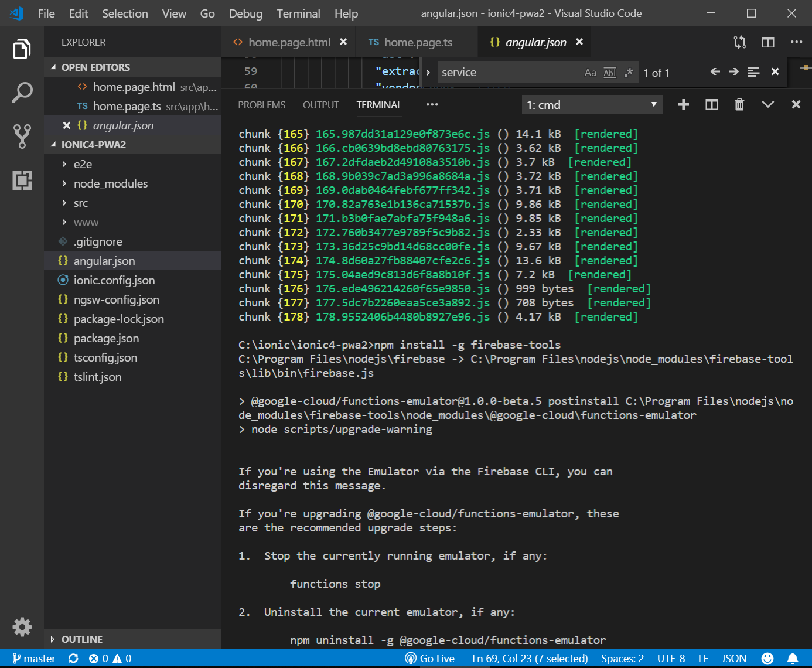Expand the www folder
This screenshot has height=668, width=812.
pyautogui.click(x=64, y=222)
